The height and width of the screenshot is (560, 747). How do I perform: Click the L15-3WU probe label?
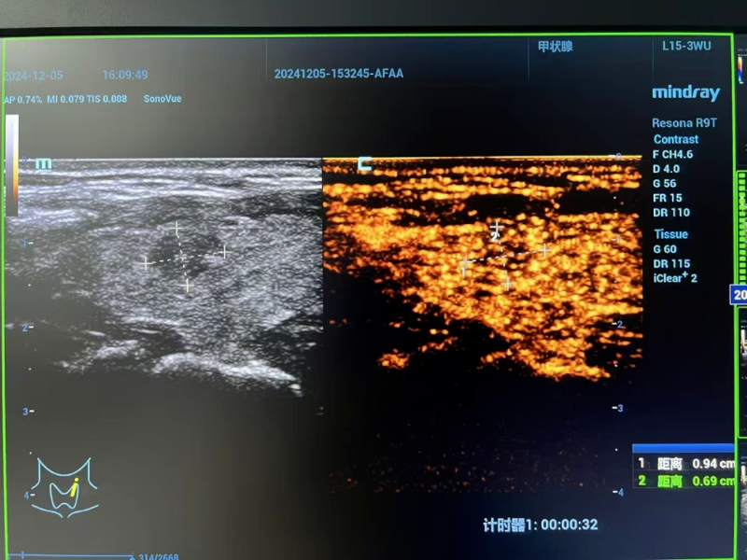click(x=685, y=46)
